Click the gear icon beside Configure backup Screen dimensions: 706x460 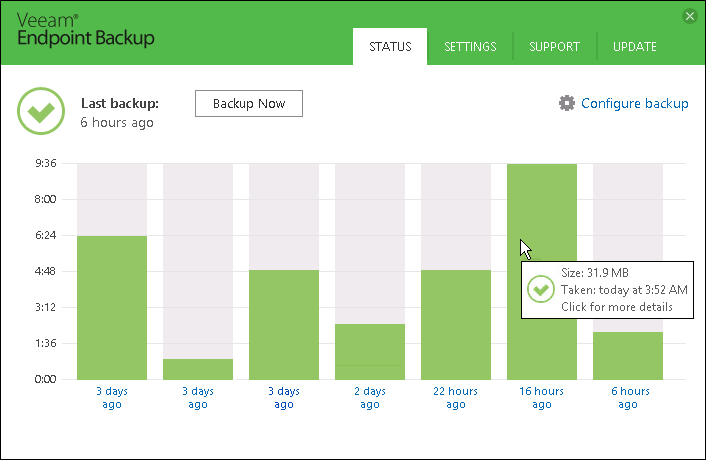567,103
